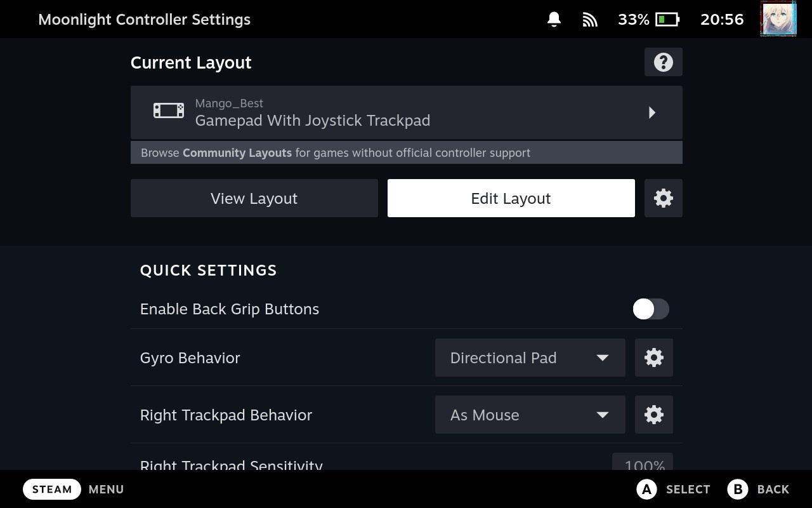Click the battery indicator icon
Screen dimensions: 812x508
[x=667, y=20]
